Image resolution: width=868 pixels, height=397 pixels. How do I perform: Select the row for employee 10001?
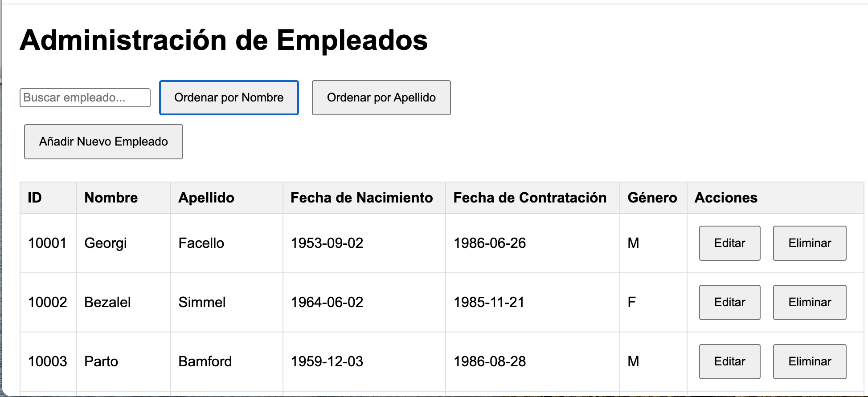[x=312, y=243]
